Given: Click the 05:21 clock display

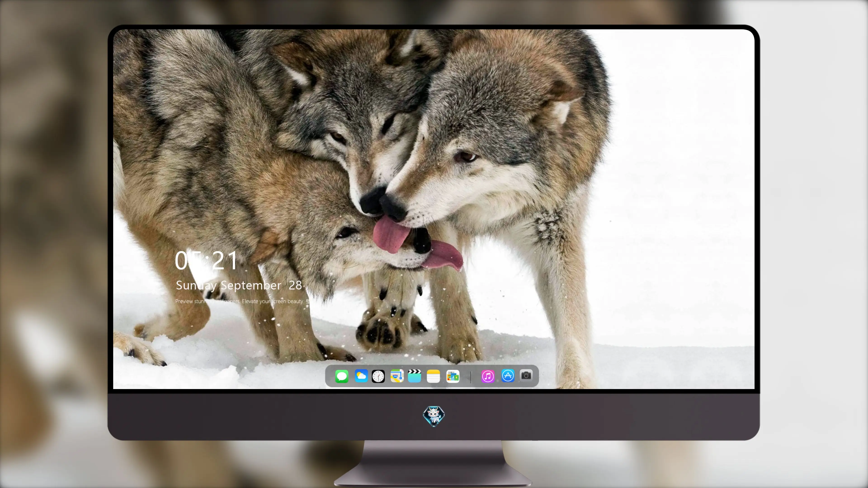Looking at the screenshot, I should (x=206, y=260).
